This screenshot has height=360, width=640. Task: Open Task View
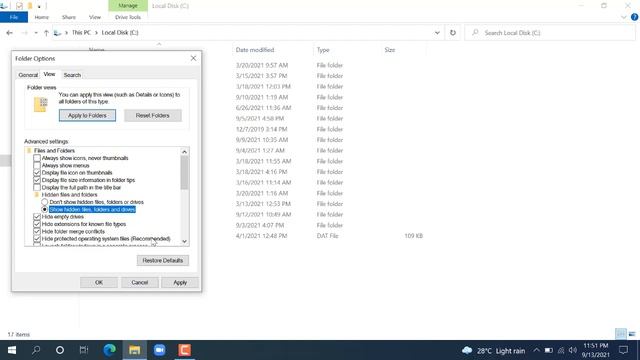(x=84, y=350)
